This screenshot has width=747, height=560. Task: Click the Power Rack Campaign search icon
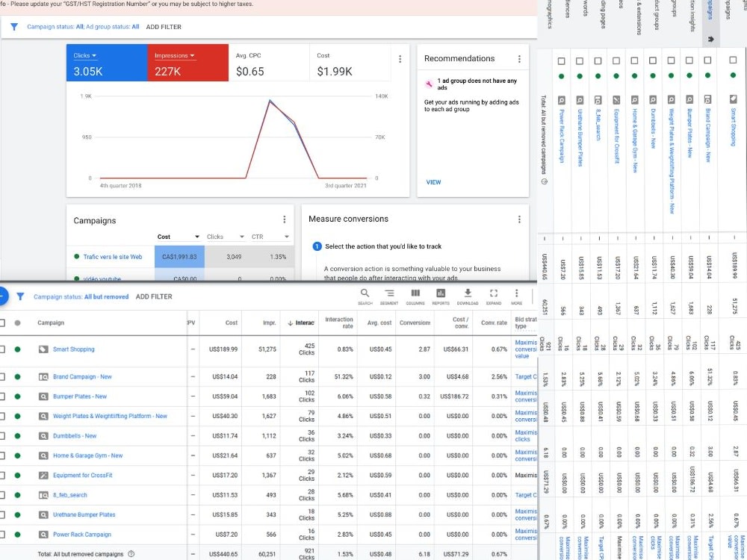pyautogui.click(x=43, y=535)
